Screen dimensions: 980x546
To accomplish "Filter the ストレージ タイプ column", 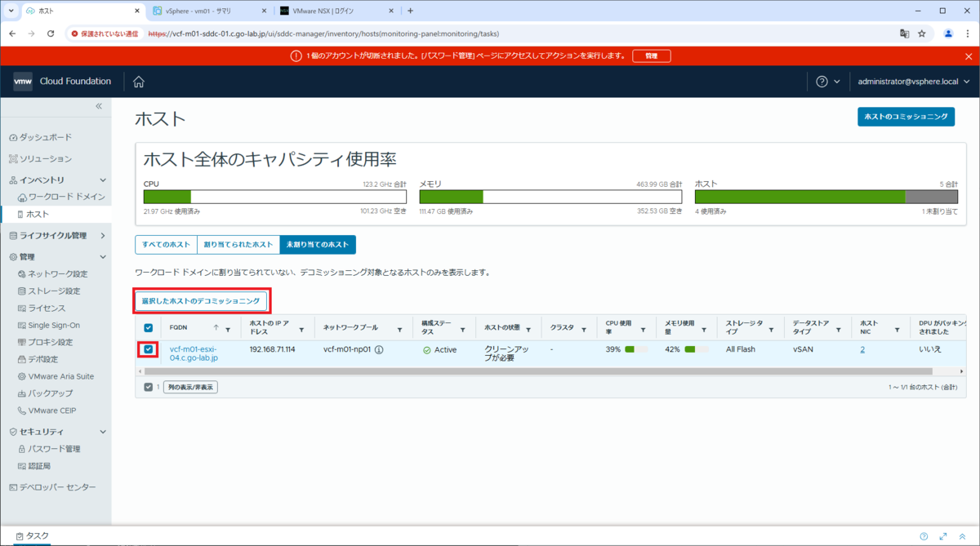I will pyautogui.click(x=773, y=330).
